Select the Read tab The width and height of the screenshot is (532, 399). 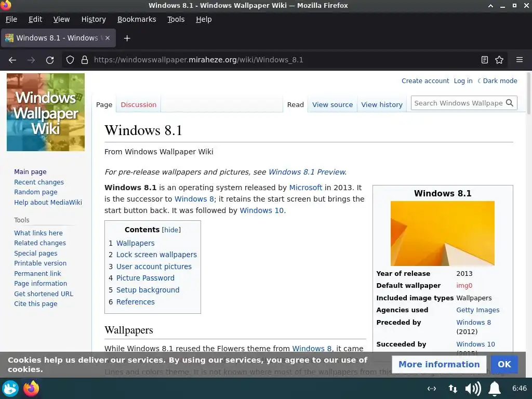pos(295,104)
